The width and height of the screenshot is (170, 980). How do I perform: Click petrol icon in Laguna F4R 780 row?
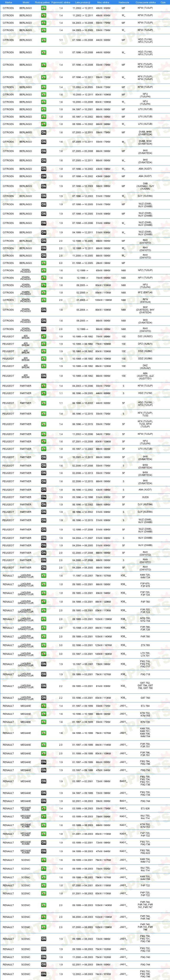point(44,637)
